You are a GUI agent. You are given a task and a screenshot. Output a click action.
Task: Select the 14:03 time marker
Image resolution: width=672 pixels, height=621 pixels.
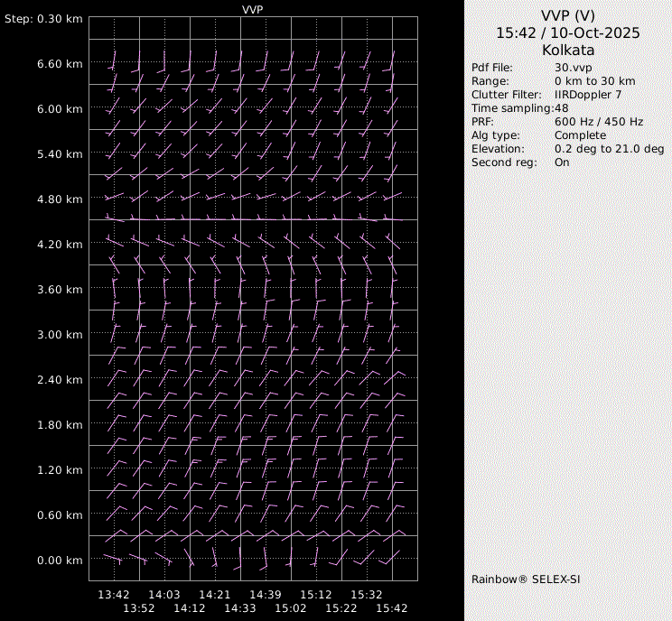164,595
